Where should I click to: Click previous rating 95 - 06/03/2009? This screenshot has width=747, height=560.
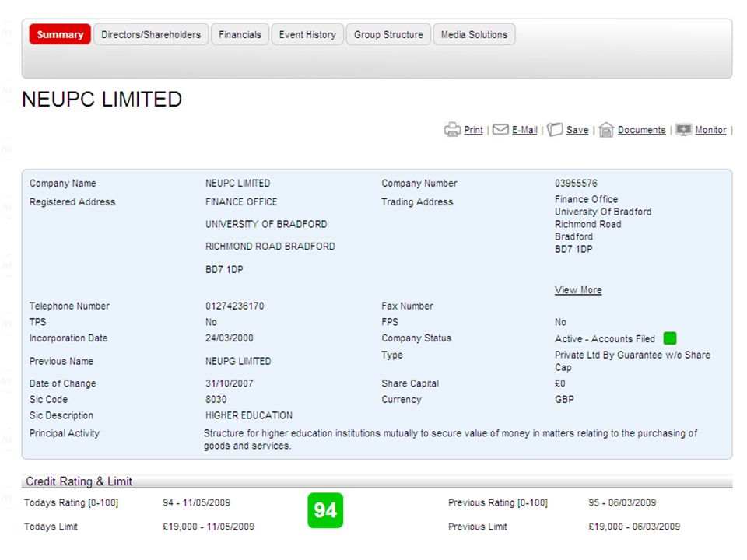622,503
